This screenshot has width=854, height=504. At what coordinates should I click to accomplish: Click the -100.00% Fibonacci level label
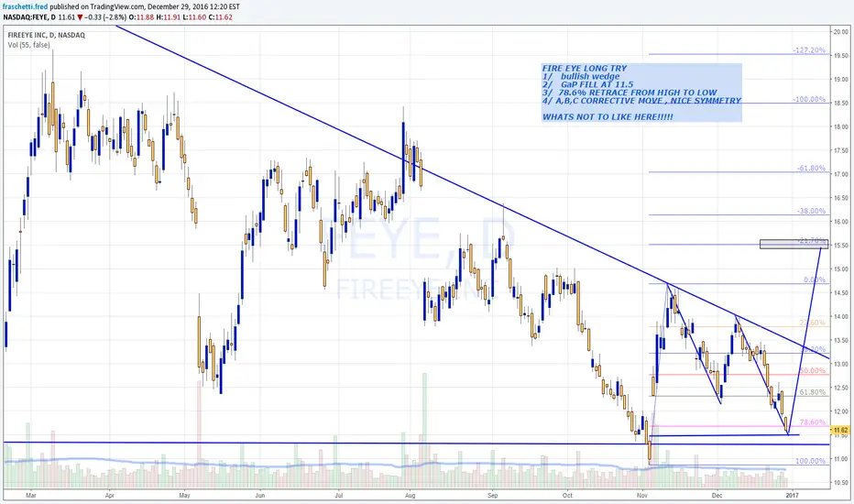(x=809, y=100)
